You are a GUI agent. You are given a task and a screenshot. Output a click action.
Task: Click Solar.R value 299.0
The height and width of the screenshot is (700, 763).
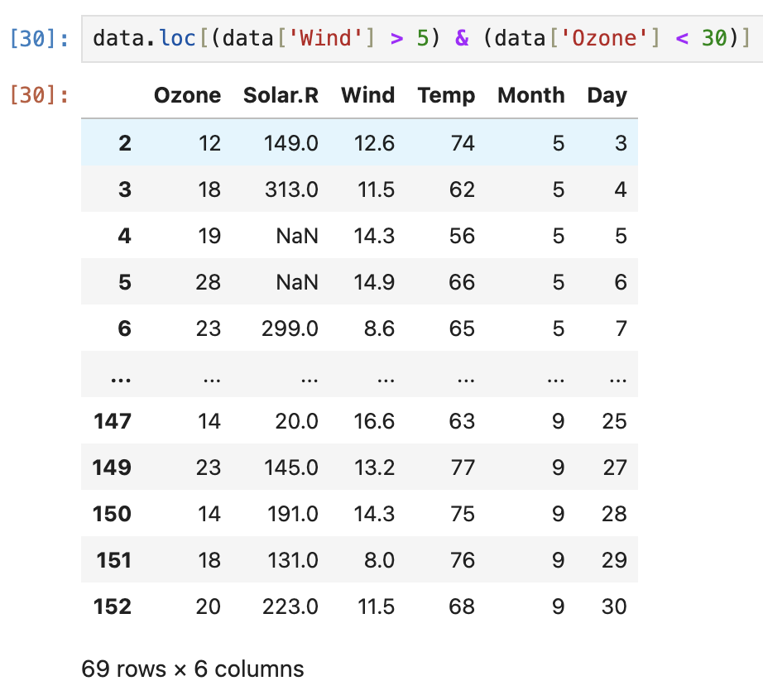point(290,328)
